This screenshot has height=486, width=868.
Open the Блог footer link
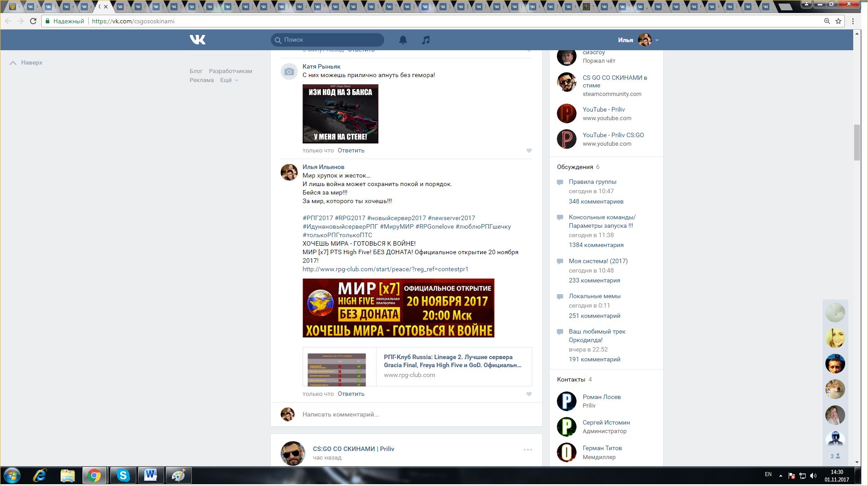[196, 71]
